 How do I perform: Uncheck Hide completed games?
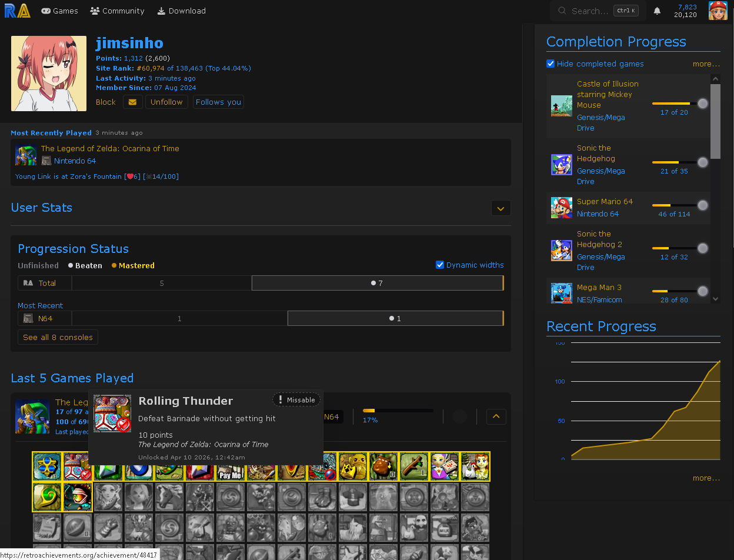coord(550,64)
